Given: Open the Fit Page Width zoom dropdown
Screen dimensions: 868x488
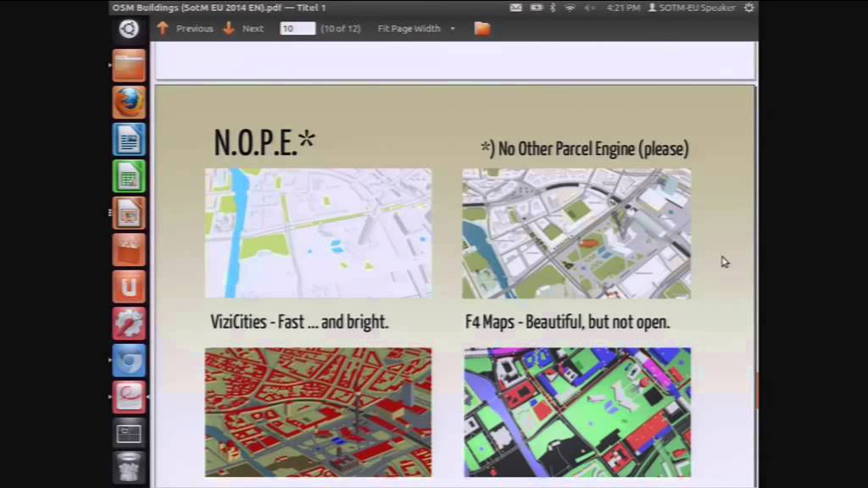Looking at the screenshot, I should (x=416, y=29).
